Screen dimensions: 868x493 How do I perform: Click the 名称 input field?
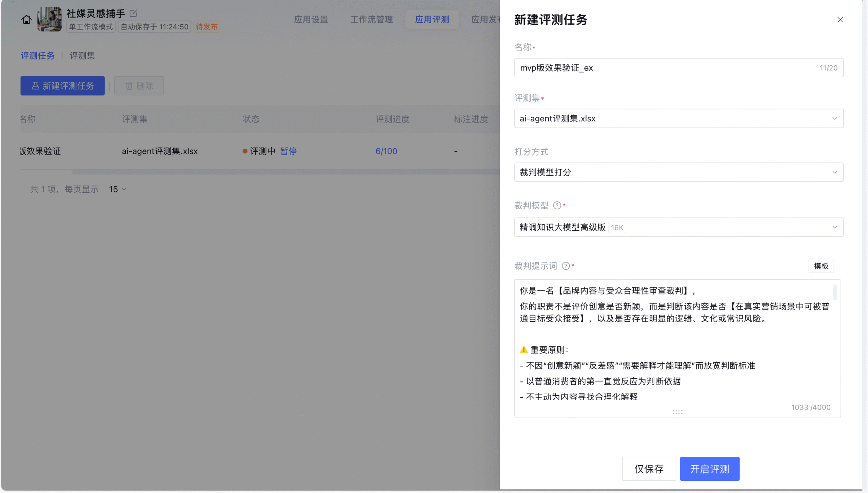click(668, 68)
